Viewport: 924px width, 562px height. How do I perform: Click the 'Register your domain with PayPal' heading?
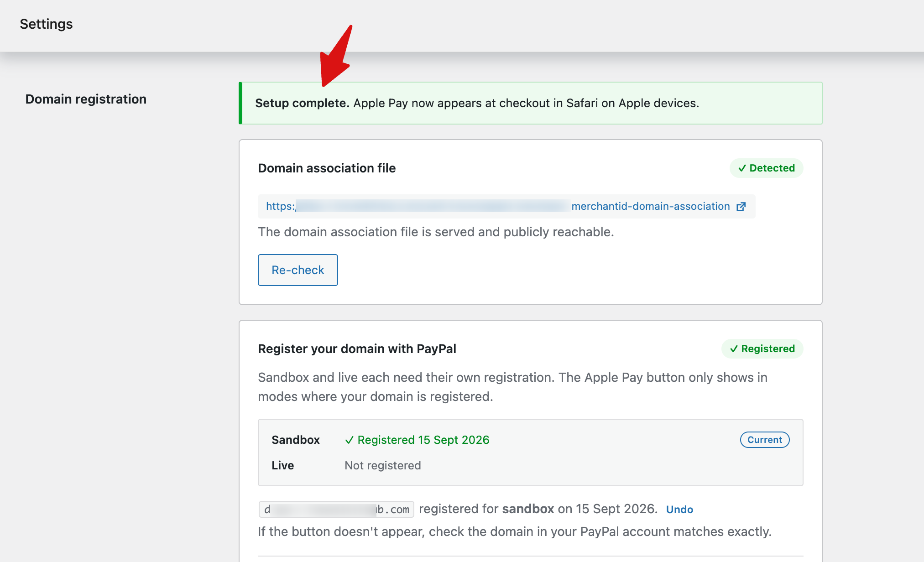tap(357, 349)
